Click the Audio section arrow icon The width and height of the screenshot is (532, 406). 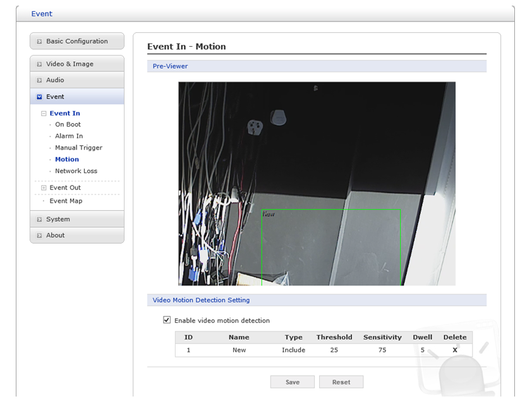pos(39,80)
